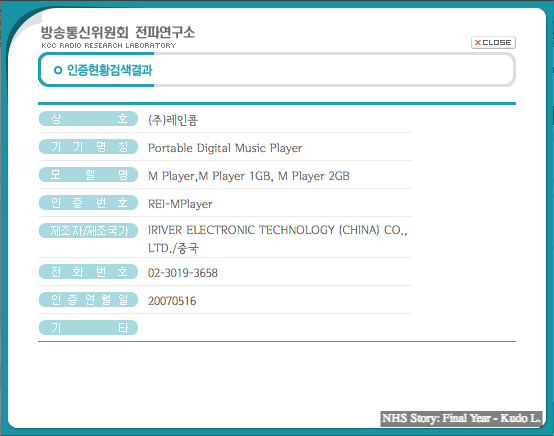Screen dimensions: 554x436
Task: Click the KCC RADIO RESEARCH LABORATORY subtitle
Action: pos(108,46)
